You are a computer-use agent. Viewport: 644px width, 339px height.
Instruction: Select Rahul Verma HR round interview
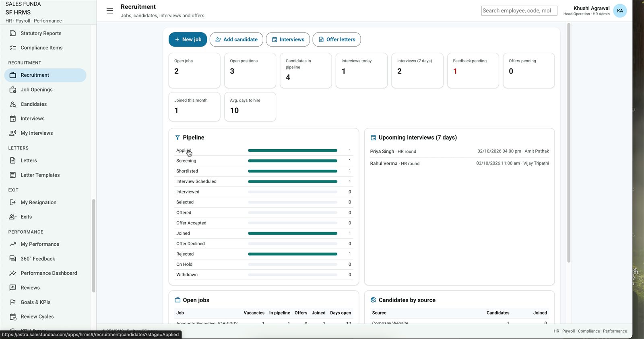point(460,163)
